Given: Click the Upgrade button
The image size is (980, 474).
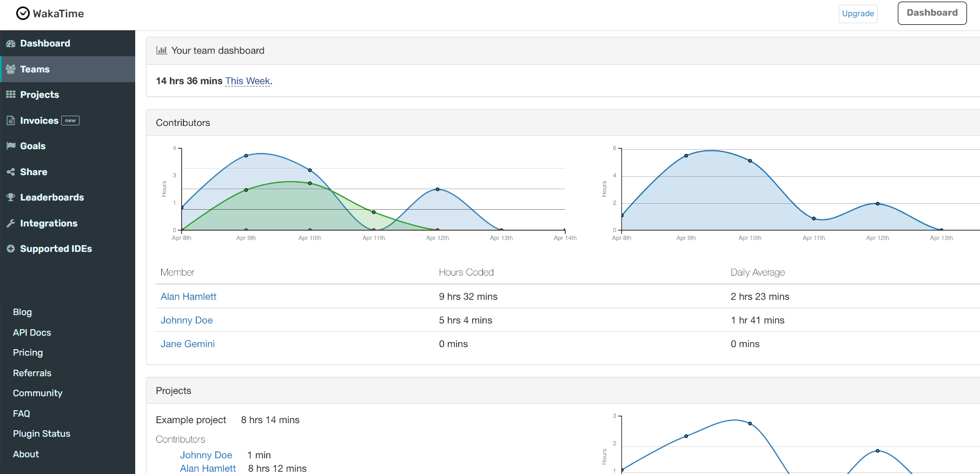Looking at the screenshot, I should click(x=858, y=14).
